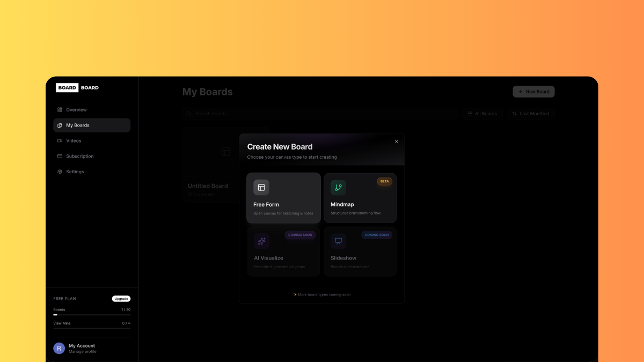This screenshot has width=644, height=362.
Task: Expand the All Boards filter dropdown
Action: 482,114
